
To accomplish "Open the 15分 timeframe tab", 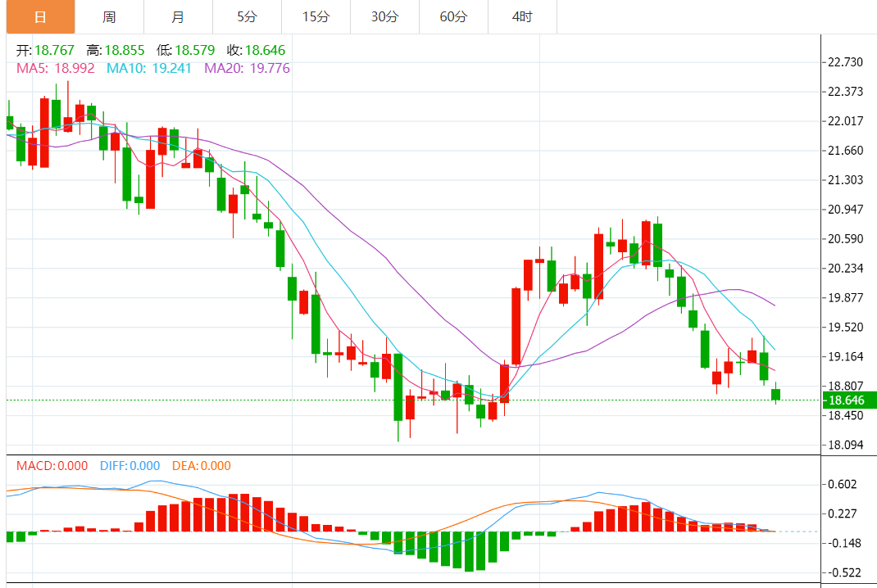I will [x=316, y=16].
